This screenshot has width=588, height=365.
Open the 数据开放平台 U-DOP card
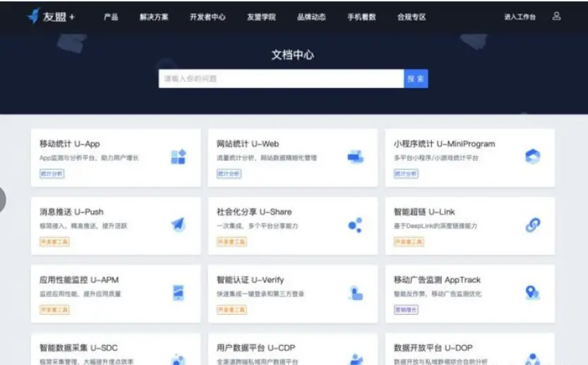tap(470, 349)
